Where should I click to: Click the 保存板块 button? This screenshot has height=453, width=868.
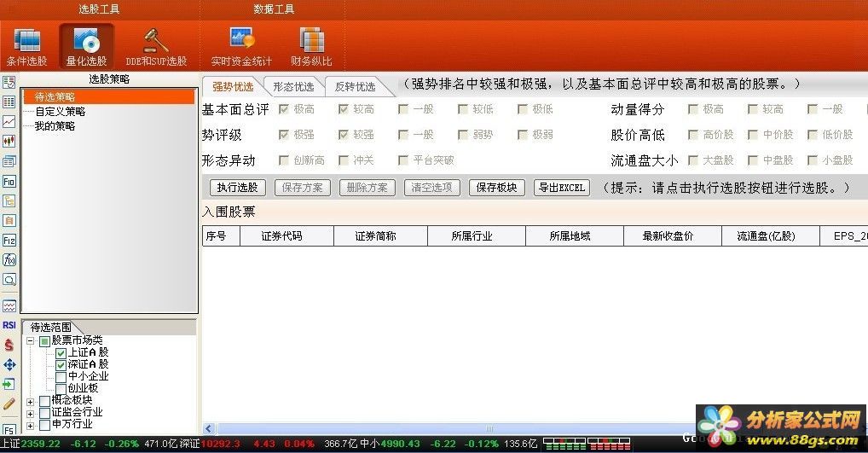click(496, 188)
